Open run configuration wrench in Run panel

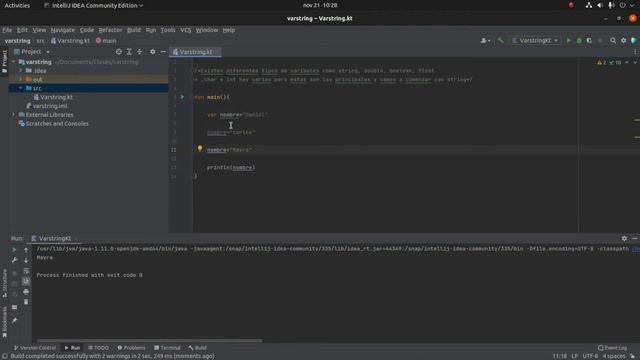[14, 260]
